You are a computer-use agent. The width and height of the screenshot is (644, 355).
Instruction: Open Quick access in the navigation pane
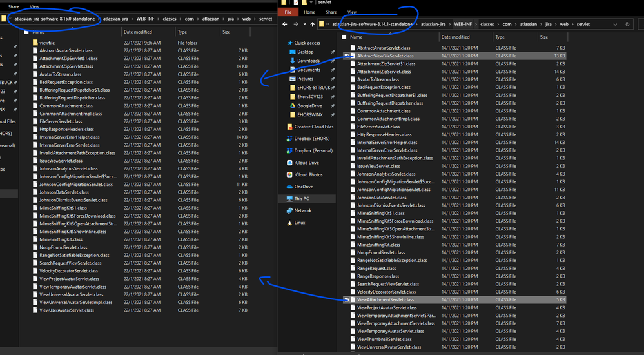coord(307,43)
